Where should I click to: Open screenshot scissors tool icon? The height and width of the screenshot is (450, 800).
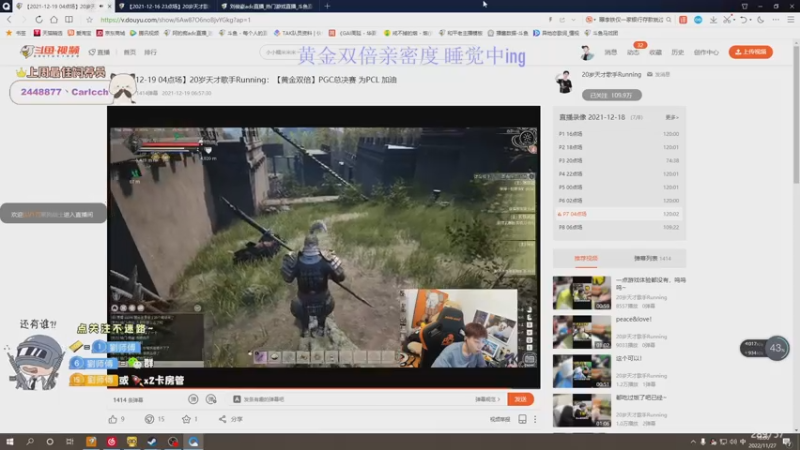point(727,20)
